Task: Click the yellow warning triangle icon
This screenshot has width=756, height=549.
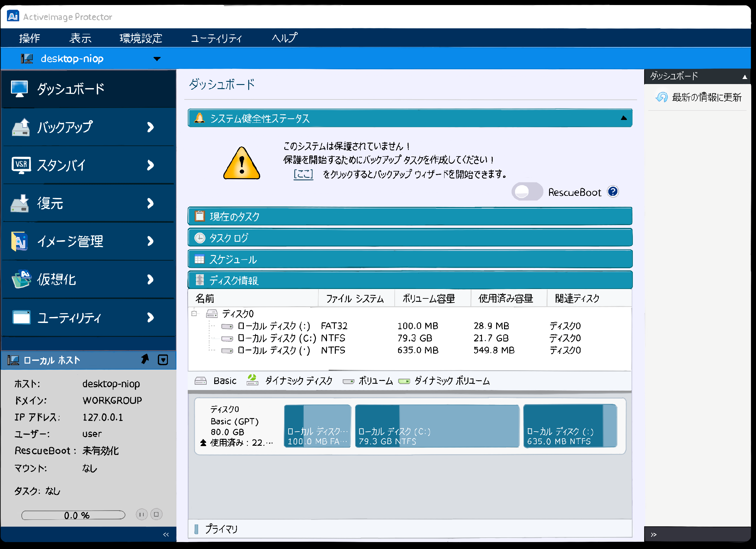Action: [x=242, y=163]
